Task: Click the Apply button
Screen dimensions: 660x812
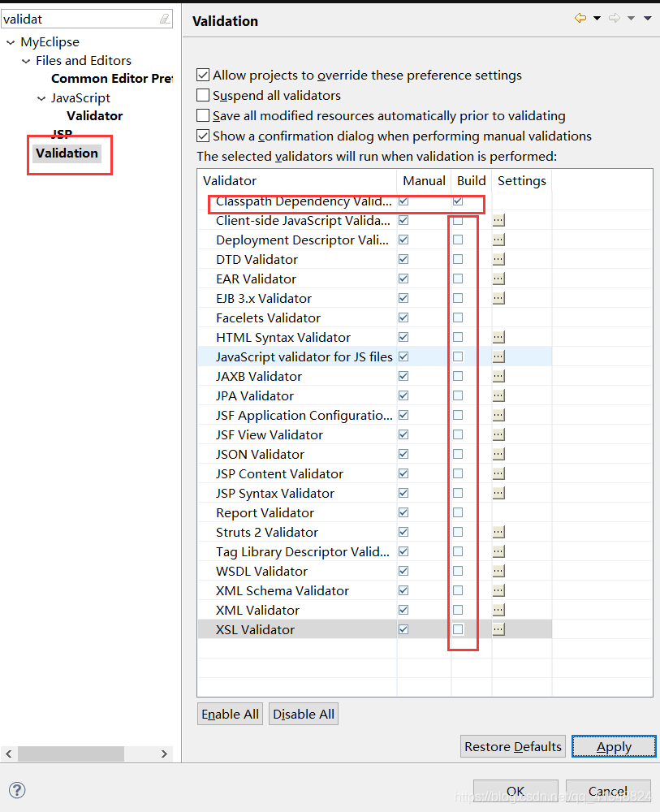Action: click(x=614, y=746)
